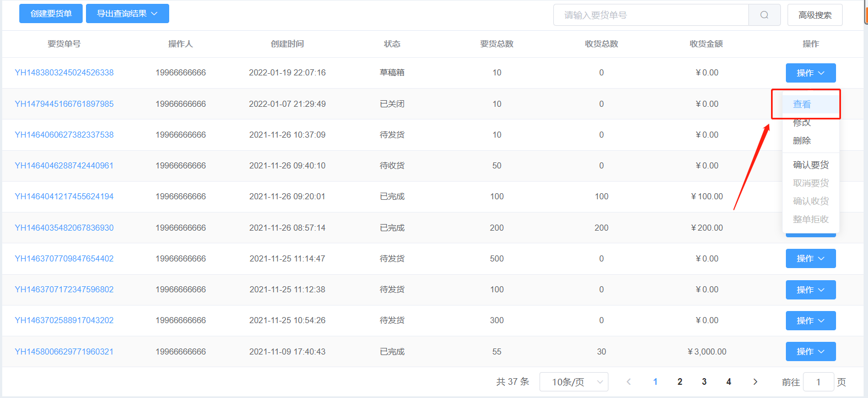Open the 导出查询结果 dropdown
This screenshot has width=868, height=398.
(x=127, y=14)
